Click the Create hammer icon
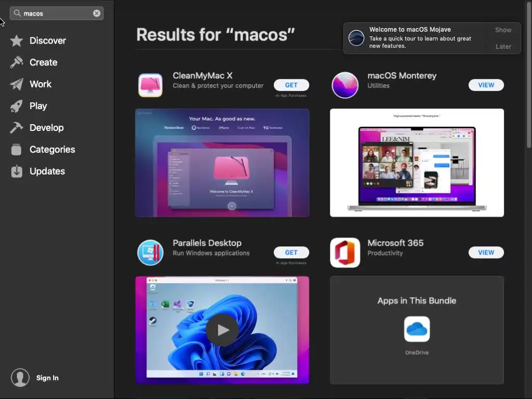The width and height of the screenshot is (532, 399). pyautogui.click(x=16, y=62)
